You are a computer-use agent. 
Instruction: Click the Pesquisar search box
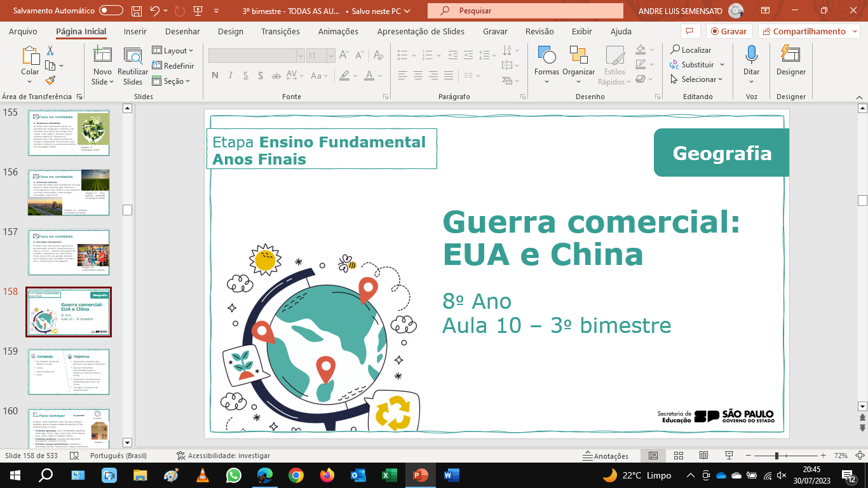pos(525,11)
